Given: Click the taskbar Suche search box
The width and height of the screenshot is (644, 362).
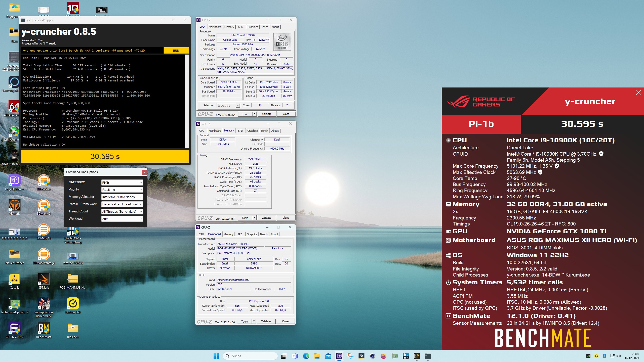Looking at the screenshot, I should click(x=250, y=356).
